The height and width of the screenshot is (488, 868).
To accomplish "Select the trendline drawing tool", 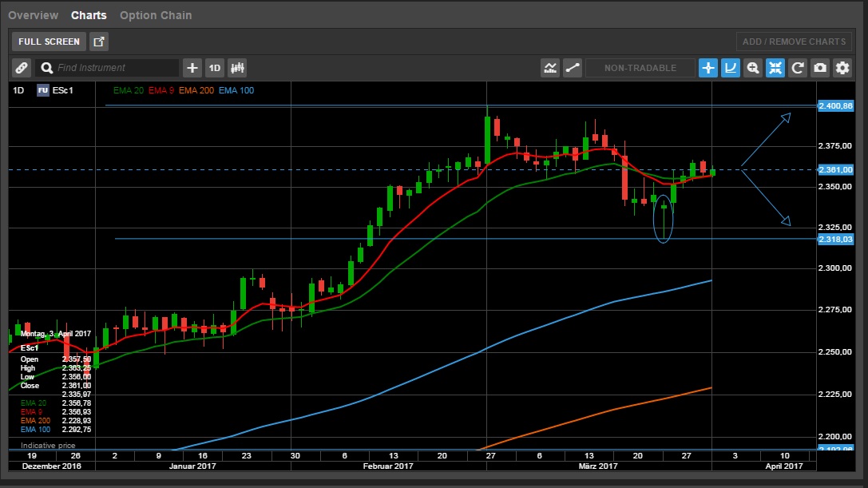I will [x=573, y=68].
